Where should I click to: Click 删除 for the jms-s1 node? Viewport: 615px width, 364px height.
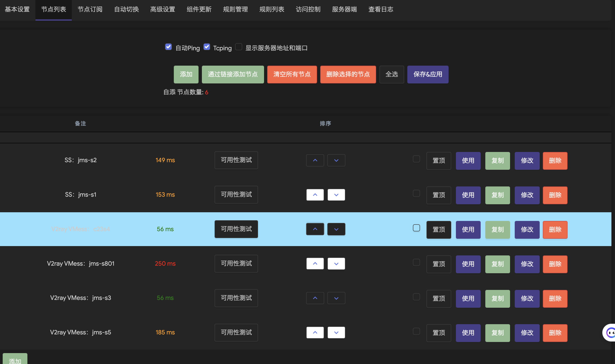[x=555, y=195]
